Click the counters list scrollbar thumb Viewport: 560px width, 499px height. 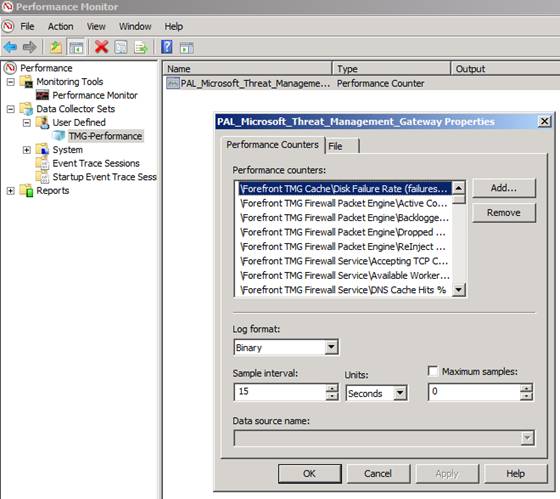click(x=459, y=199)
